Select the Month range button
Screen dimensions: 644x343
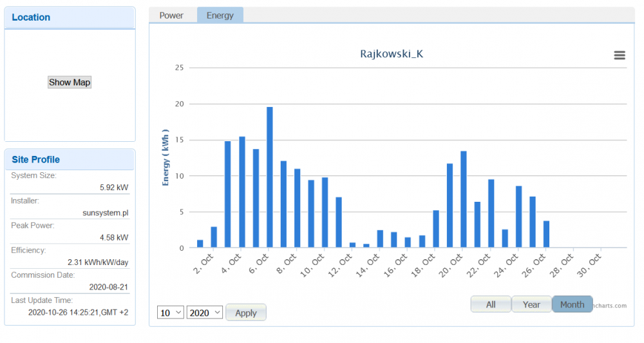click(572, 304)
